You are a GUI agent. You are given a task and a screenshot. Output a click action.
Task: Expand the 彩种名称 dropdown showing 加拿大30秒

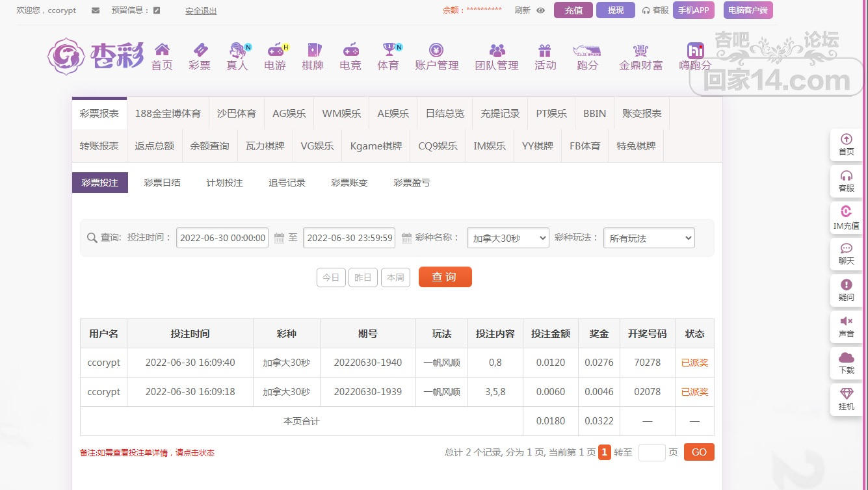(x=508, y=239)
